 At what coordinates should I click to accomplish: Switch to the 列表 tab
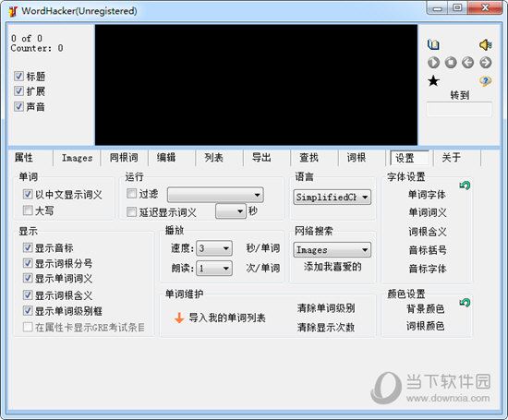[x=214, y=158]
